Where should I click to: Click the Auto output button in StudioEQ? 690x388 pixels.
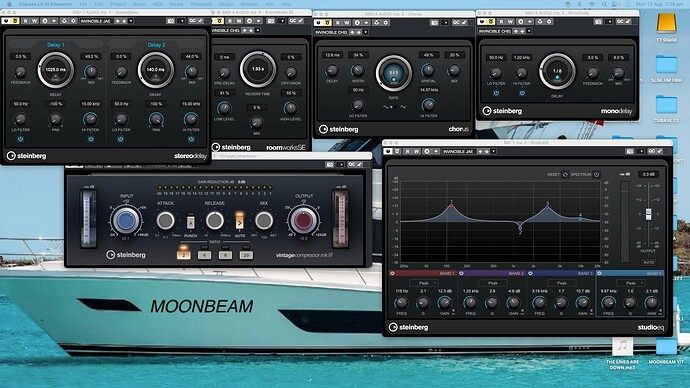648,262
